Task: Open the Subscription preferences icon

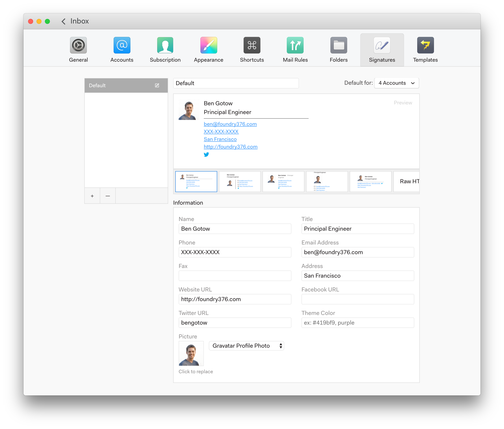Action: 165,45
